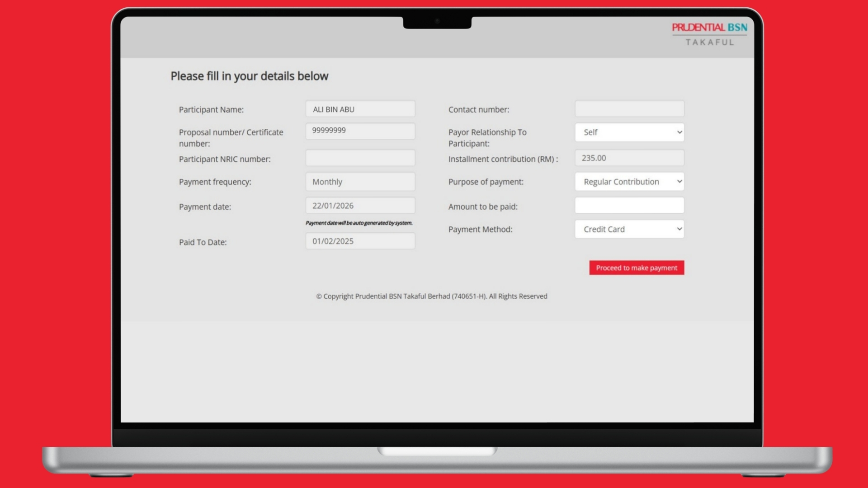
Task: Click the Amount to be paid label
Action: pos(483,206)
